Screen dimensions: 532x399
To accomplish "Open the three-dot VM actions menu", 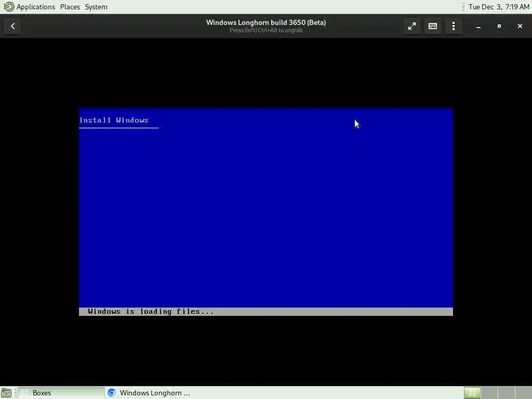I will (x=454, y=26).
